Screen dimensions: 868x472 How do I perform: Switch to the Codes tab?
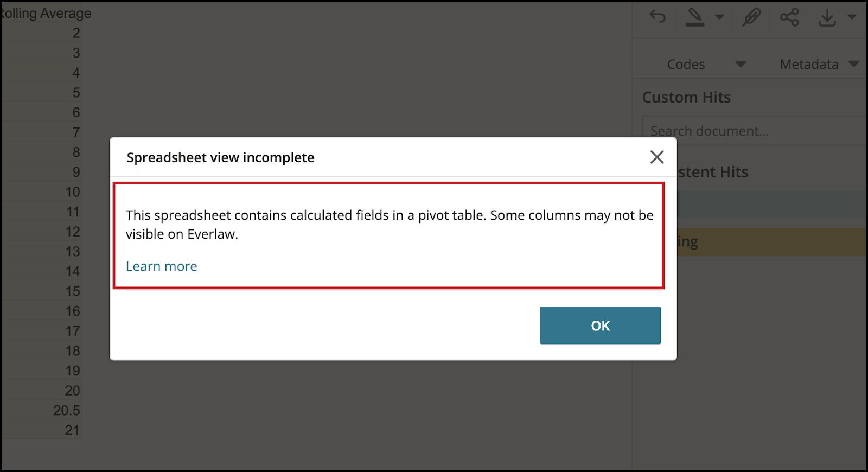point(686,65)
